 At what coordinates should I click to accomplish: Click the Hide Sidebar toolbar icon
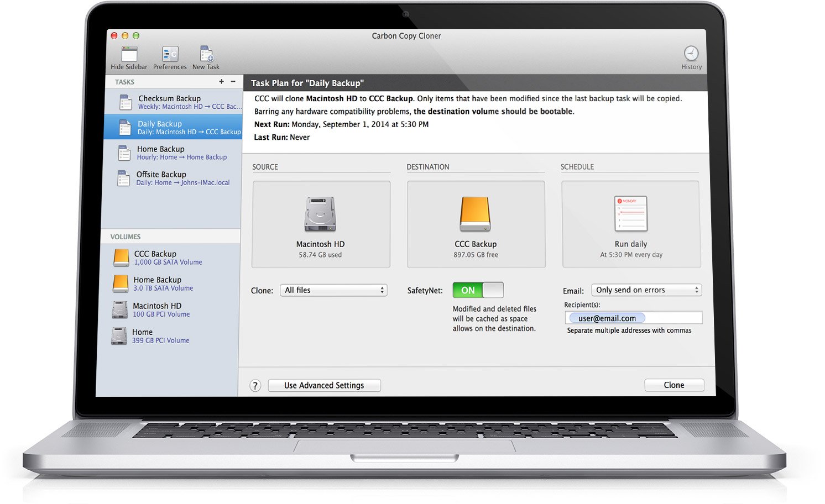[129, 54]
